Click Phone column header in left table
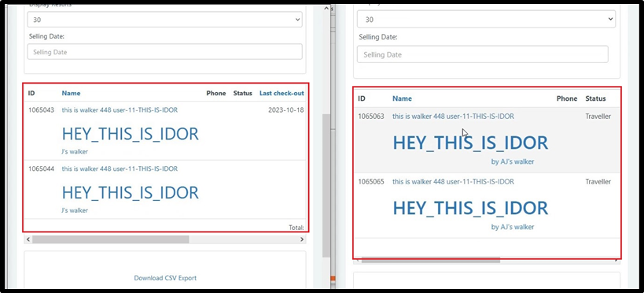The image size is (644, 293). tap(216, 93)
